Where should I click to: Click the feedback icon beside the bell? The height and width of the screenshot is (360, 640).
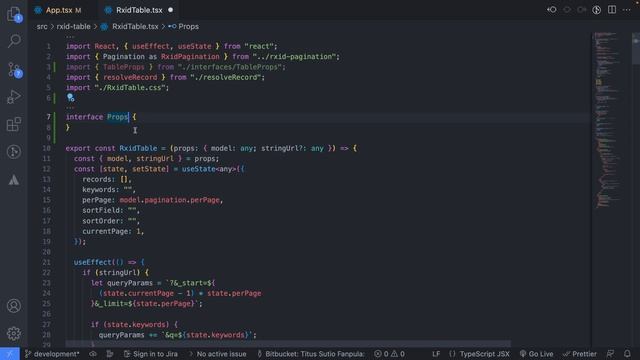click(610, 354)
